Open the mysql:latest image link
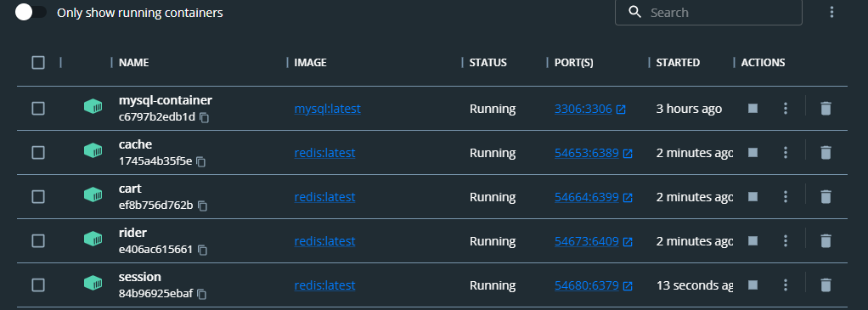 [x=327, y=109]
